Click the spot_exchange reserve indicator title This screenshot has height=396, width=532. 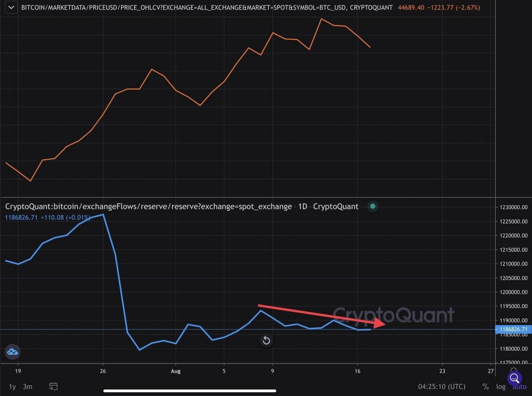(x=148, y=207)
